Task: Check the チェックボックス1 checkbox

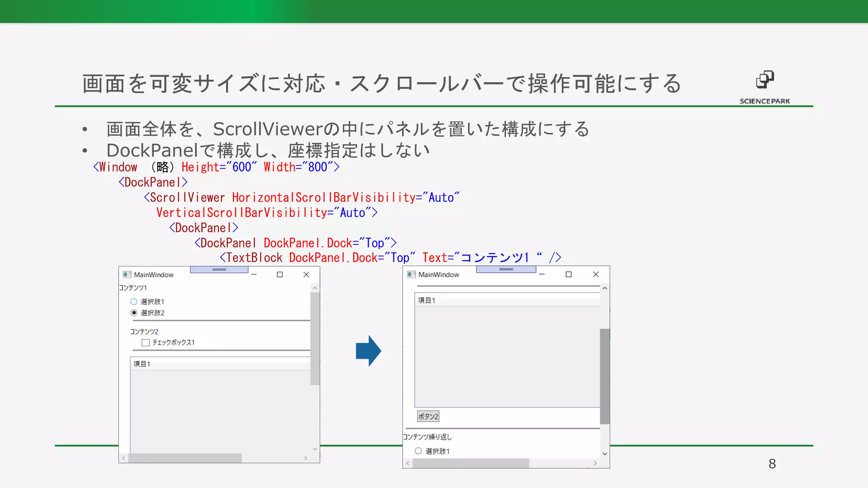Action: [146, 342]
